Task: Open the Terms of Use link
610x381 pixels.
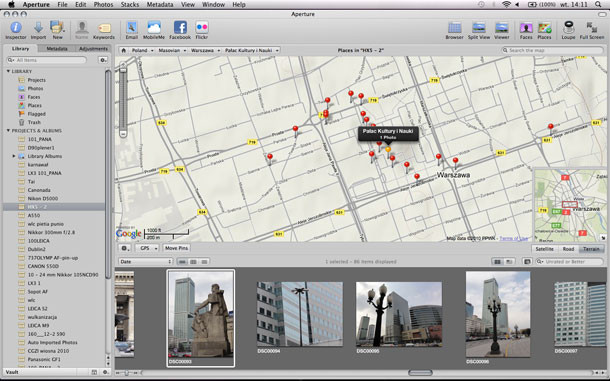Action: coord(514,239)
